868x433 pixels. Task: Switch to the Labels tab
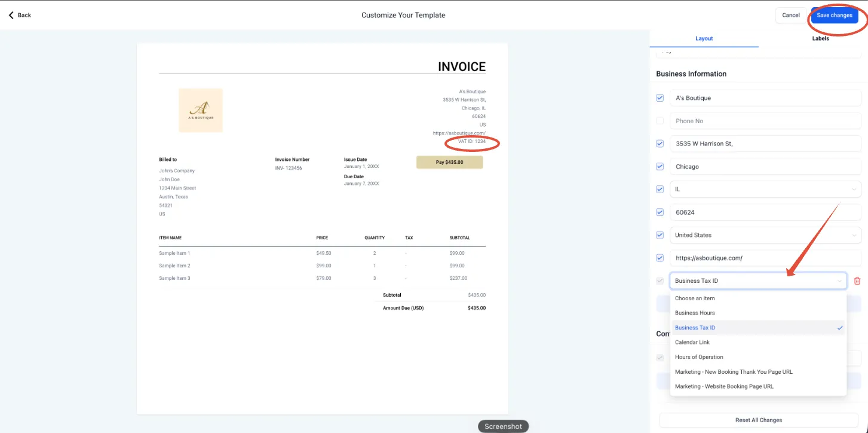[820, 38]
